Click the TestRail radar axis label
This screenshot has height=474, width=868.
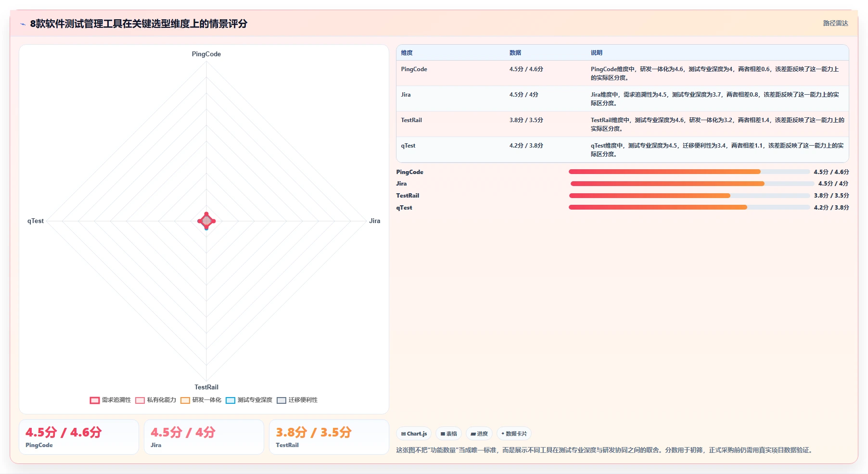[206, 387]
